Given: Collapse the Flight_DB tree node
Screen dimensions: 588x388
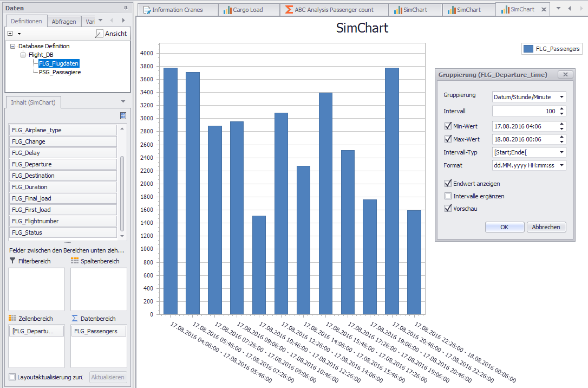Looking at the screenshot, I should click(x=23, y=55).
